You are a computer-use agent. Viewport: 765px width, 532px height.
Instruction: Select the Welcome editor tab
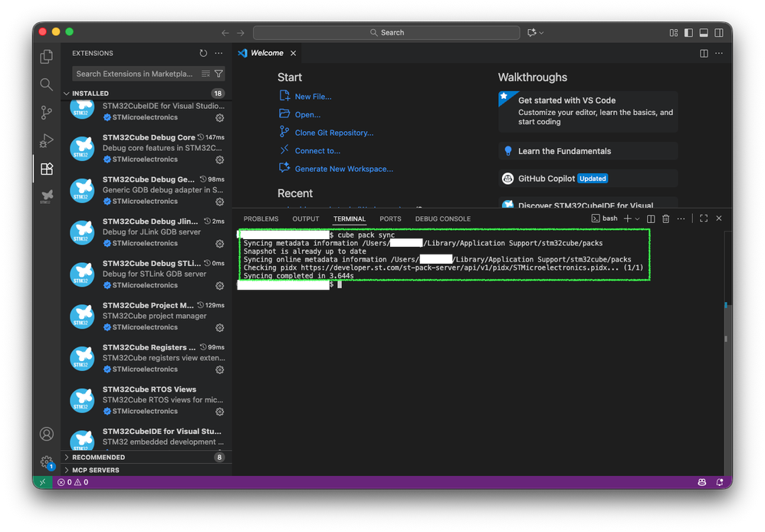pyautogui.click(x=267, y=53)
